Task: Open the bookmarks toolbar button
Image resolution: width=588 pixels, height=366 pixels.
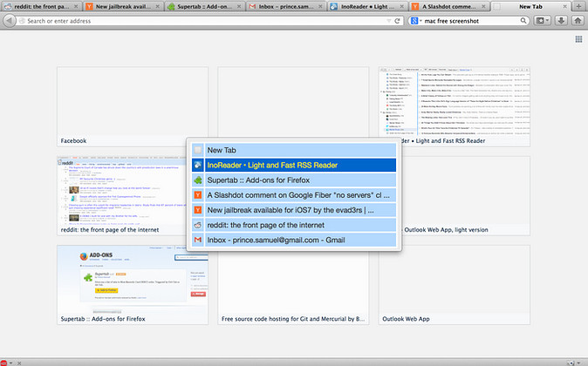Action: (x=543, y=21)
